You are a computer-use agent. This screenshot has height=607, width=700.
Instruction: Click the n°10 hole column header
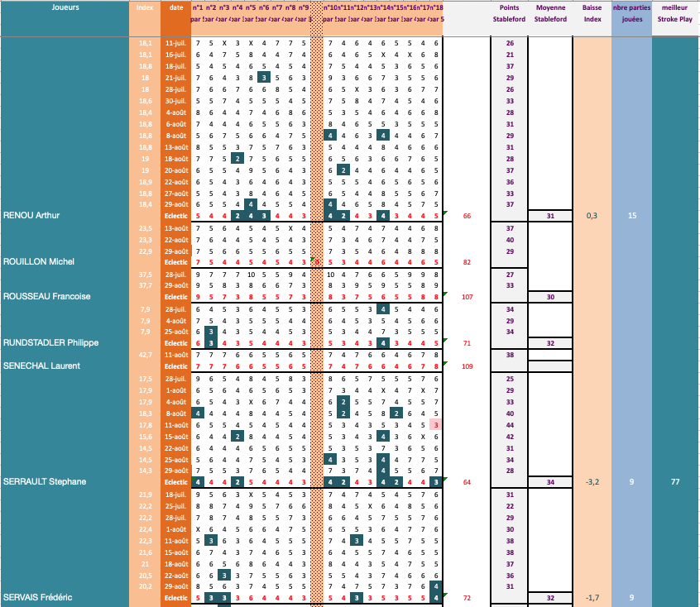pos(330,7)
